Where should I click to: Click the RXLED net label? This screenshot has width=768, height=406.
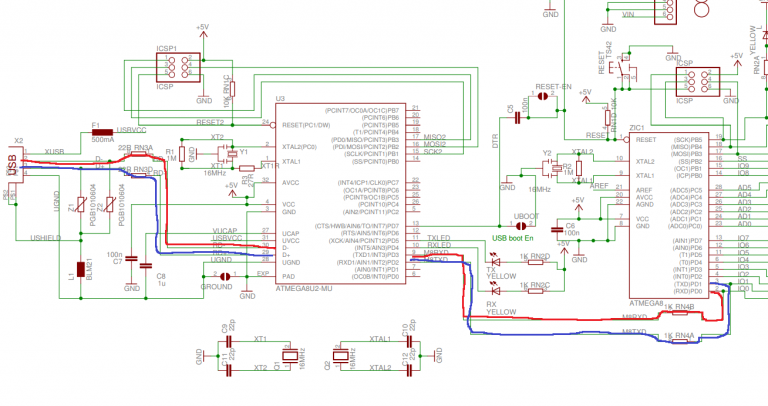click(439, 245)
